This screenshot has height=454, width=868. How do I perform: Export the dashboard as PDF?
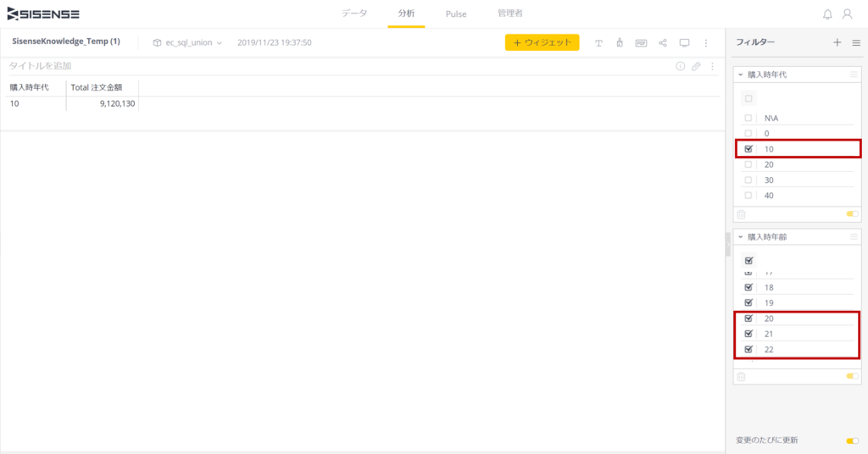coord(641,42)
